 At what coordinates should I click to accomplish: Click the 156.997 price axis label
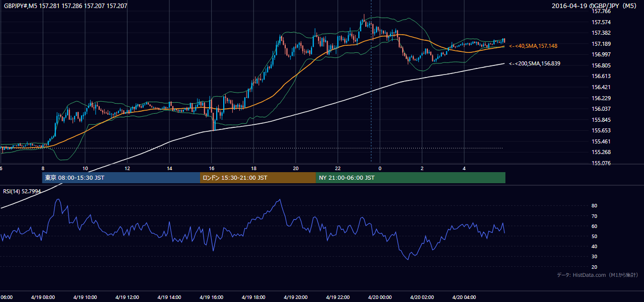pos(601,55)
